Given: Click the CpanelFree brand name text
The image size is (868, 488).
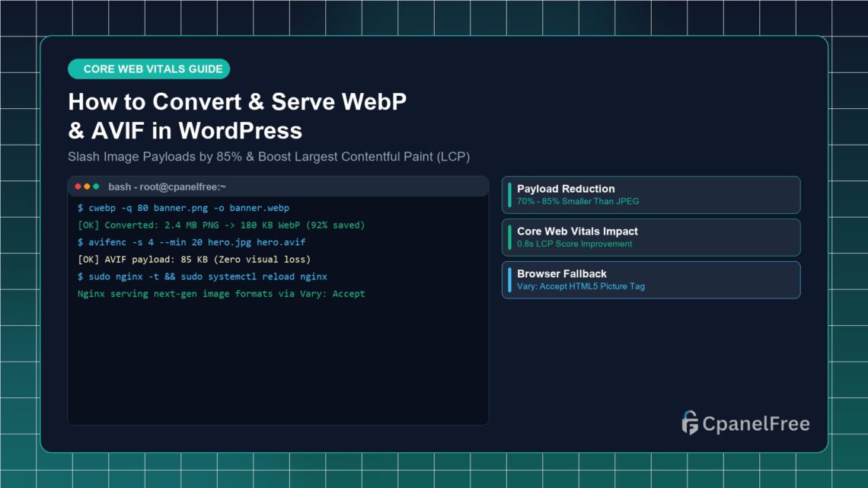Looking at the screenshot, I should coord(756,424).
